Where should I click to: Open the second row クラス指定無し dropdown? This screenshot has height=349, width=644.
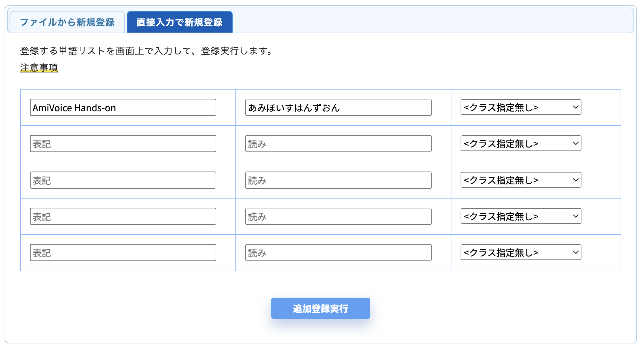pos(521,144)
